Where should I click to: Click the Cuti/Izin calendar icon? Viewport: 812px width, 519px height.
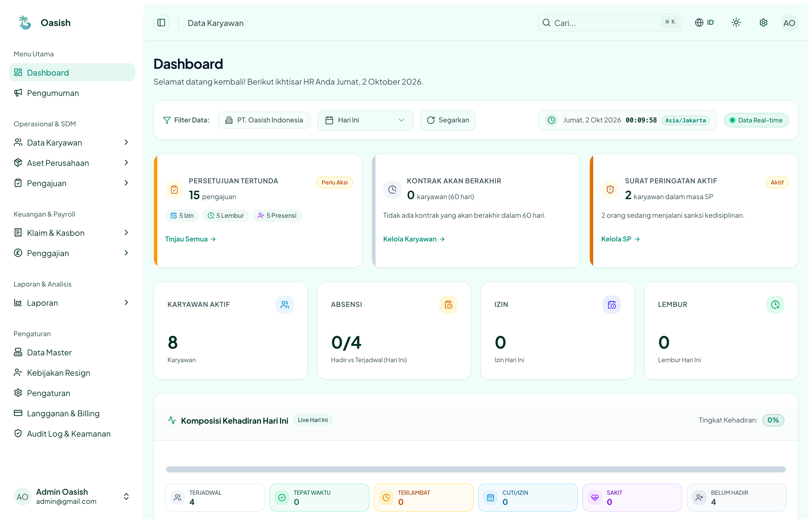point(491,497)
